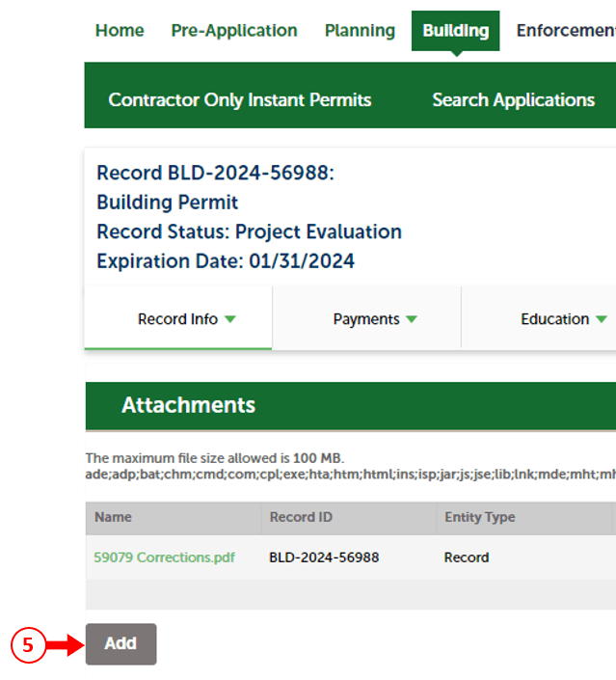Click the red step 5 circle marker
The height and width of the screenshot is (680, 616).
pyautogui.click(x=28, y=644)
